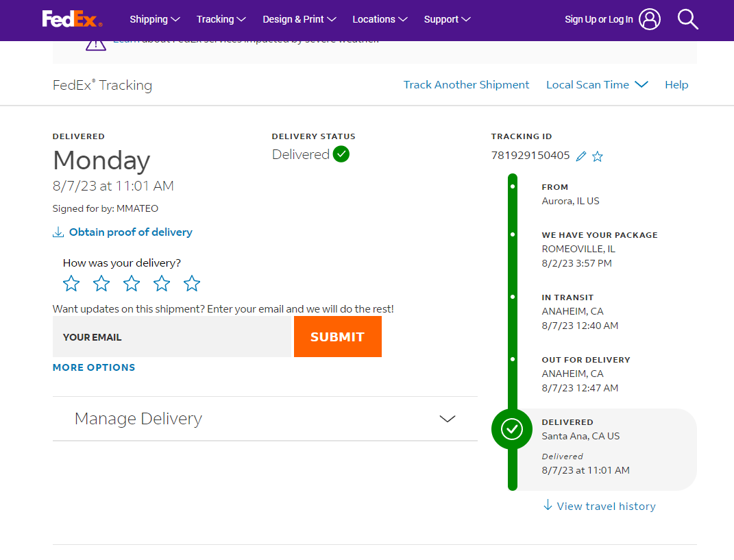Click View travel history link
The height and width of the screenshot is (560, 734).
point(607,506)
